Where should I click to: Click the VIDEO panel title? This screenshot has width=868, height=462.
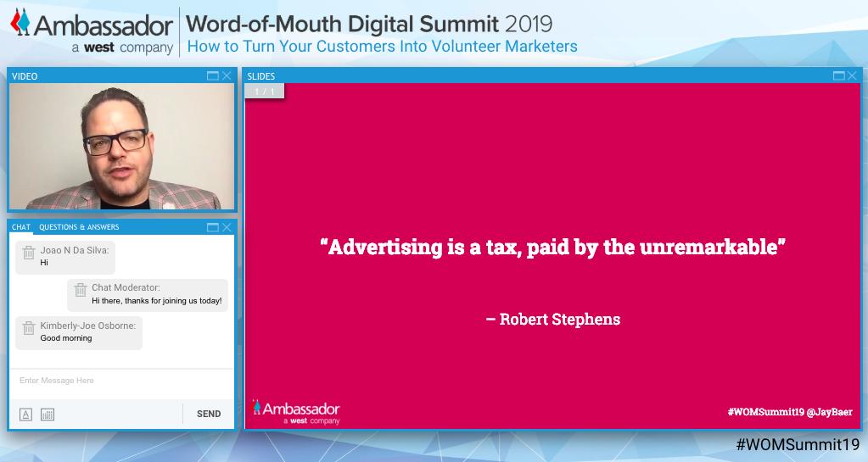tap(25, 76)
